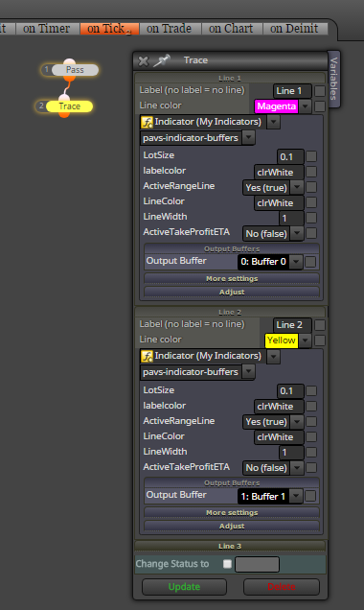Open the Yellow line color dropdown arrow
The width and height of the screenshot is (364, 610).
[x=306, y=340]
